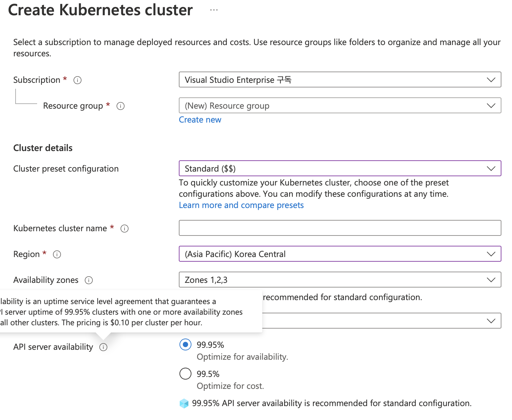The width and height of the screenshot is (512, 420).
Task: Open the Subscription dropdown
Action: (x=340, y=80)
